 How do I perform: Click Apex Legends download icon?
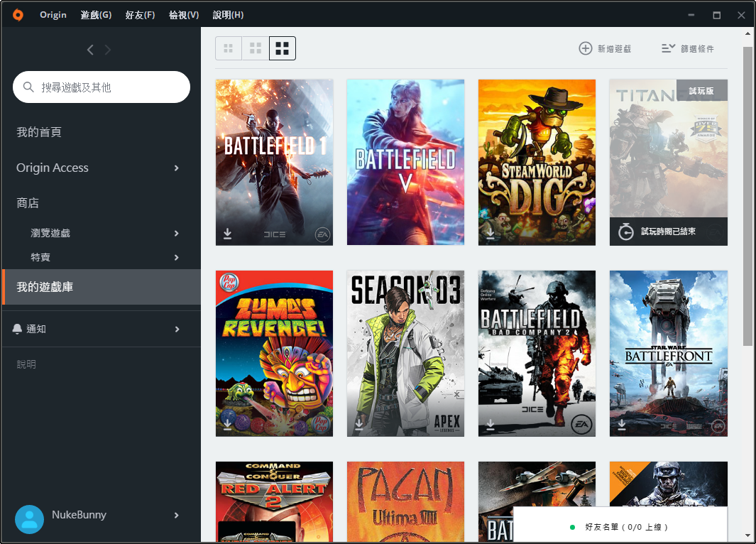coord(359,425)
